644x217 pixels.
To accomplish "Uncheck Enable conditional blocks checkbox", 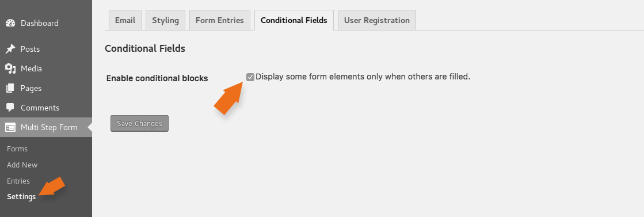I will tap(250, 77).
